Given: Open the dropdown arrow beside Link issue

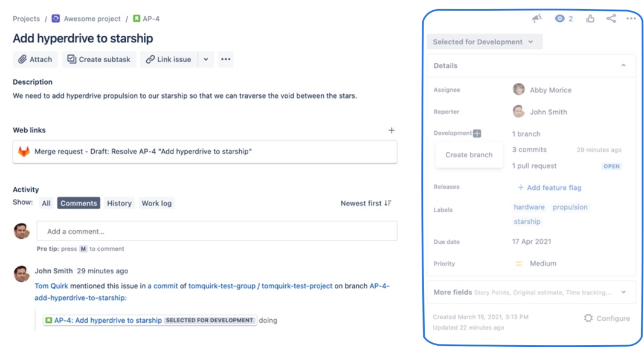Looking at the screenshot, I should [206, 59].
